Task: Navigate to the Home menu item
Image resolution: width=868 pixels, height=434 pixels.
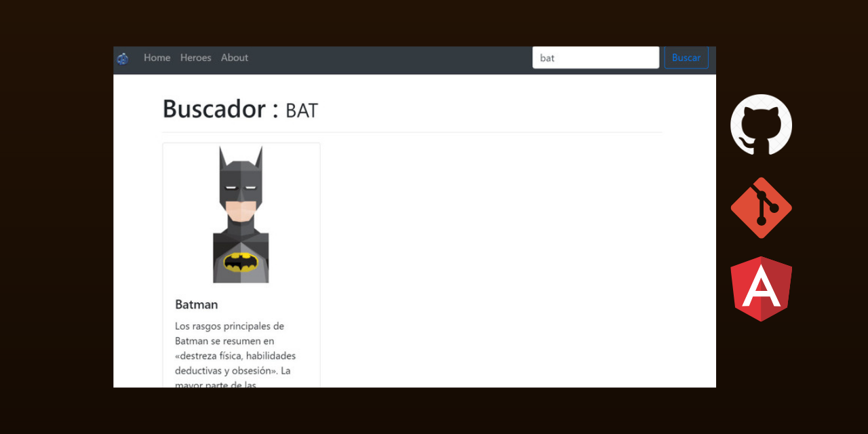Action: [157, 58]
